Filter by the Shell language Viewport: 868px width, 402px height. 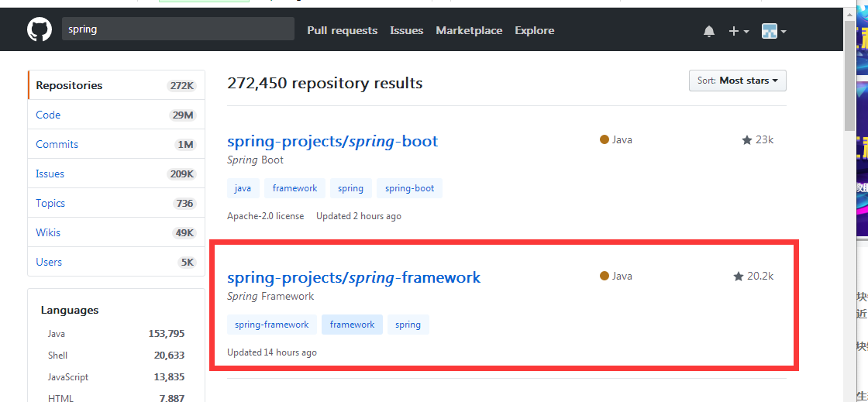click(x=116, y=355)
